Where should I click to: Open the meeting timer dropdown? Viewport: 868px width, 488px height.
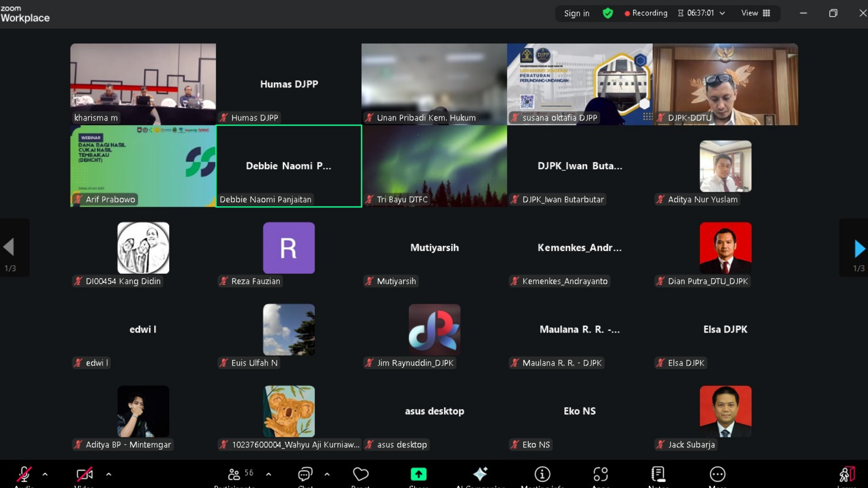[x=722, y=13]
